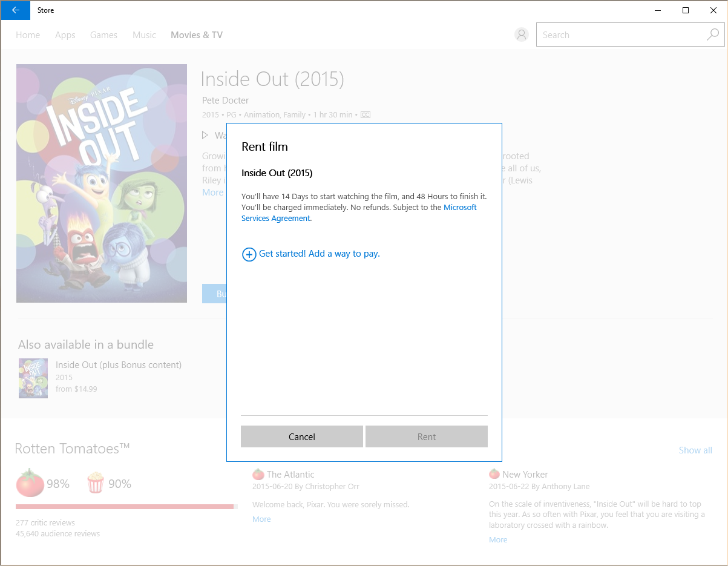Click 'from $14.99' bundle price

76,389
